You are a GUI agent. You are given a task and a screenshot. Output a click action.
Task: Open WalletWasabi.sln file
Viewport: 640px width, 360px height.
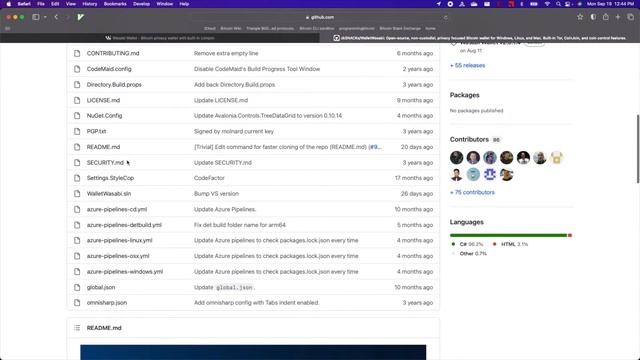click(109, 194)
